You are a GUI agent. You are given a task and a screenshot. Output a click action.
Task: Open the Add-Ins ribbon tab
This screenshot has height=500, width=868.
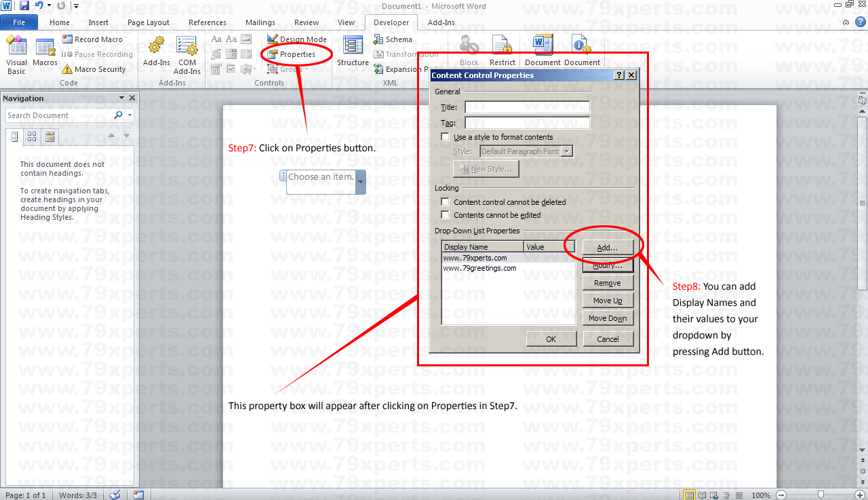[441, 22]
